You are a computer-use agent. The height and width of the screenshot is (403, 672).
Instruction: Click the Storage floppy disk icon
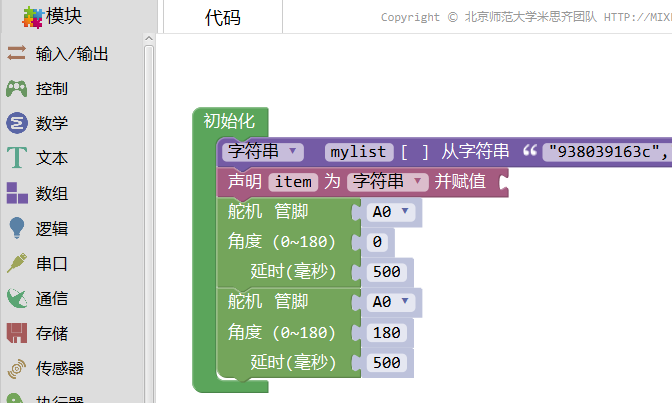point(17,333)
